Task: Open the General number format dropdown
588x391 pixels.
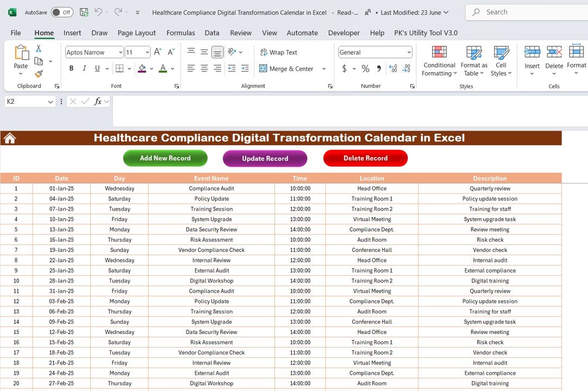Action: tap(409, 52)
